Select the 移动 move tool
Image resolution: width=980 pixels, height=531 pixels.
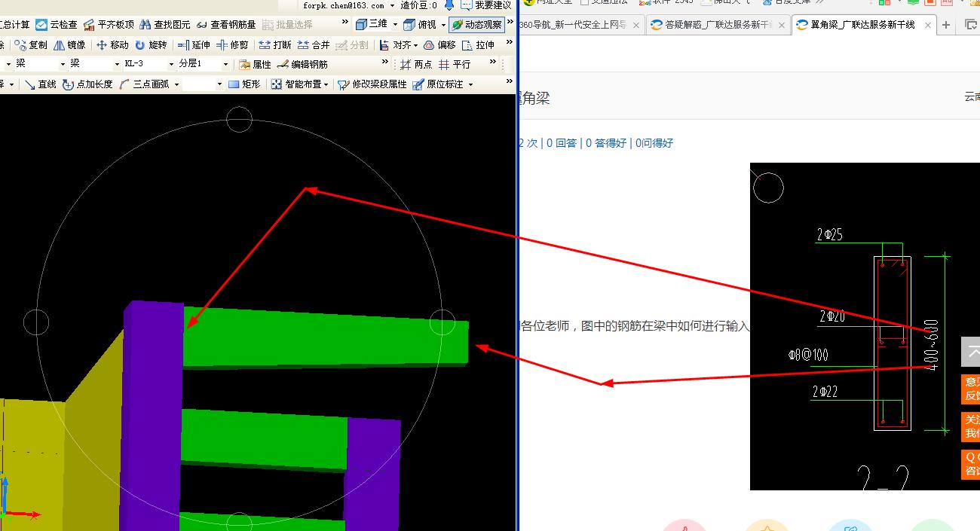113,45
